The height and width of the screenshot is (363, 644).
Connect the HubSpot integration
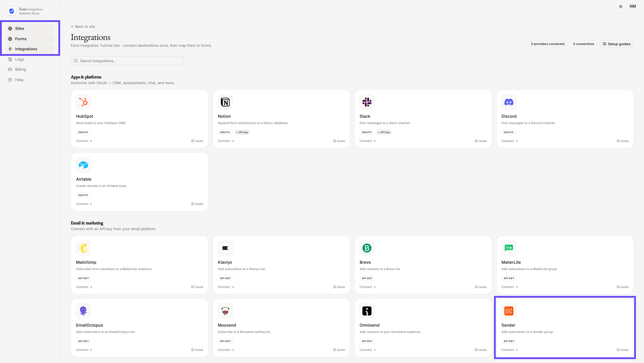coord(84,141)
